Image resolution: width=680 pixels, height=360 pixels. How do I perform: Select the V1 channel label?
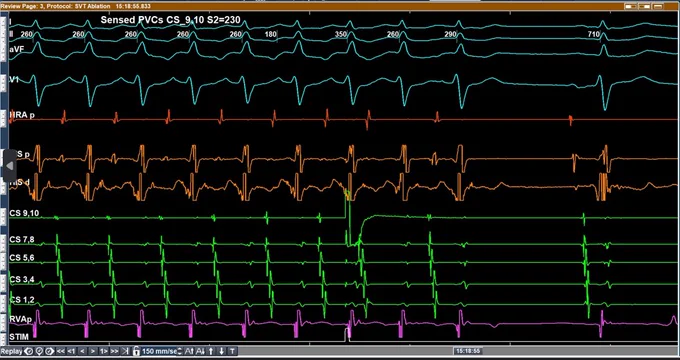click(14, 80)
